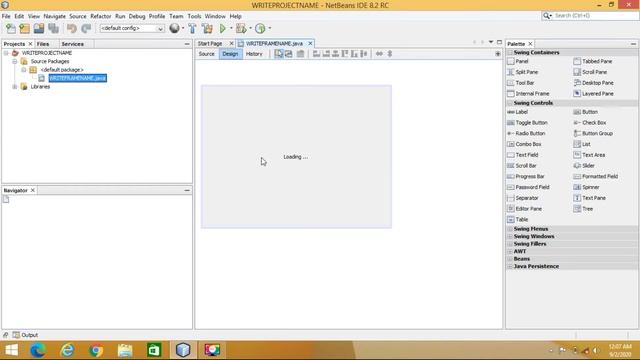This screenshot has width=640, height=360.
Task: Click the Preview Design icon
Action: tap(300, 54)
